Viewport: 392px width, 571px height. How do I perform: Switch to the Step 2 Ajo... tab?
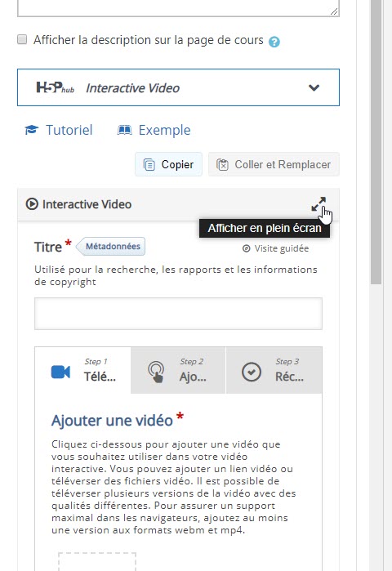coord(178,370)
